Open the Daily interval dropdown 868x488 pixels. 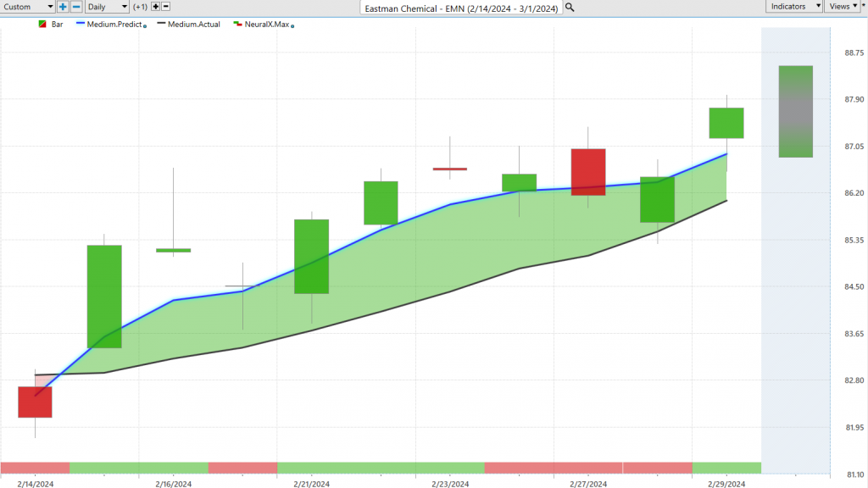point(107,7)
